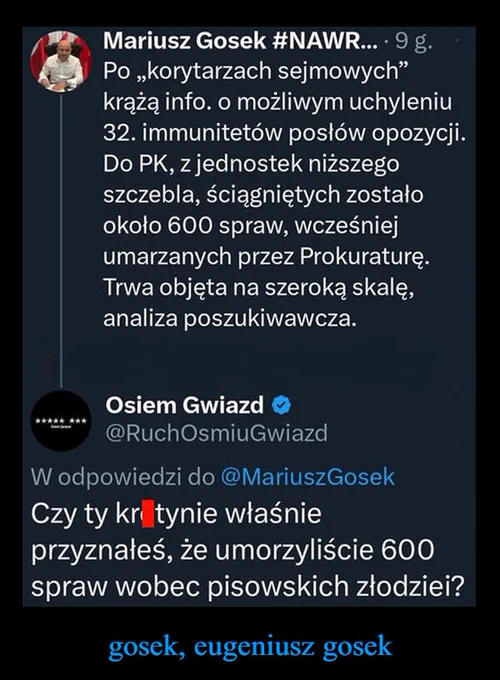Click the Mariusz Gosek display name
The height and width of the screenshot is (680, 500).
pos(185,41)
